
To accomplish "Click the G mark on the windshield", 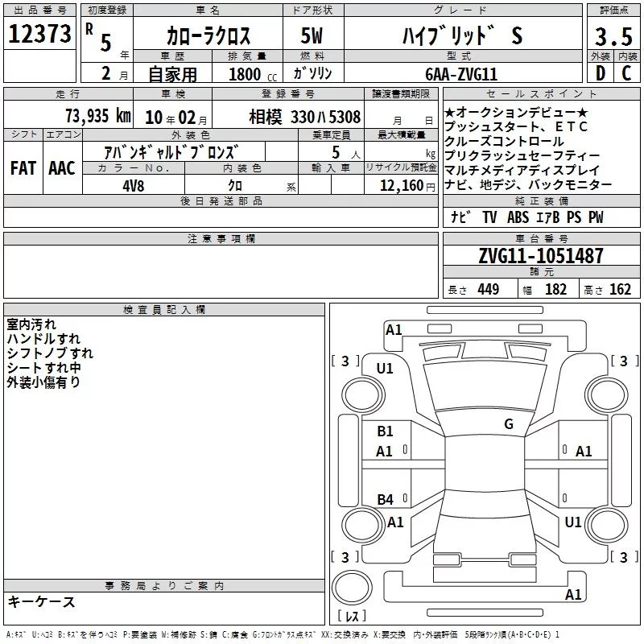I will 509,424.
